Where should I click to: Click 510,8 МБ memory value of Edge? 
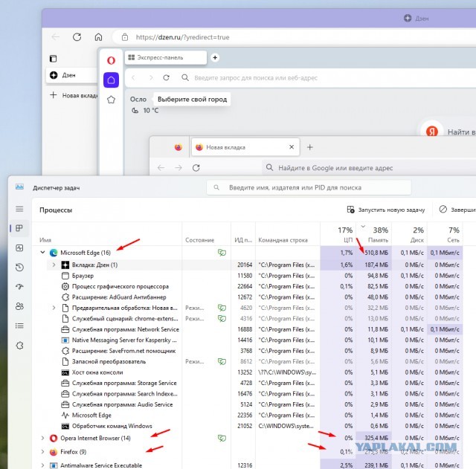click(x=376, y=253)
